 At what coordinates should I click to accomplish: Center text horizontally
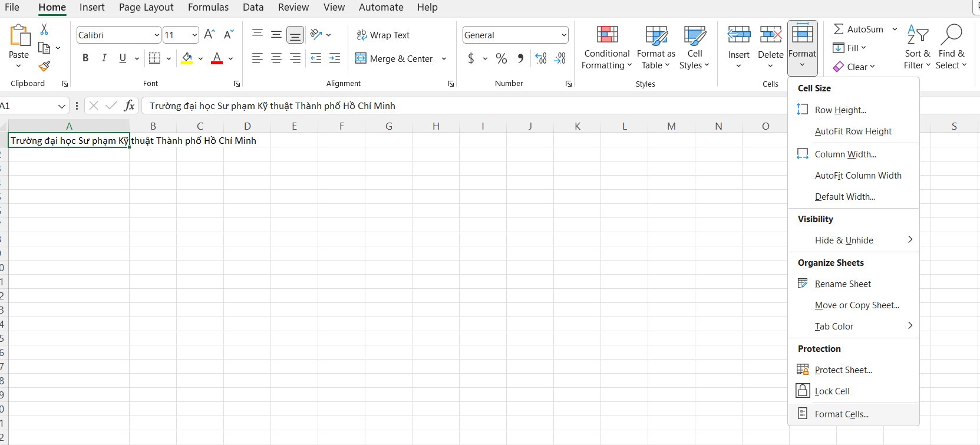[276, 58]
